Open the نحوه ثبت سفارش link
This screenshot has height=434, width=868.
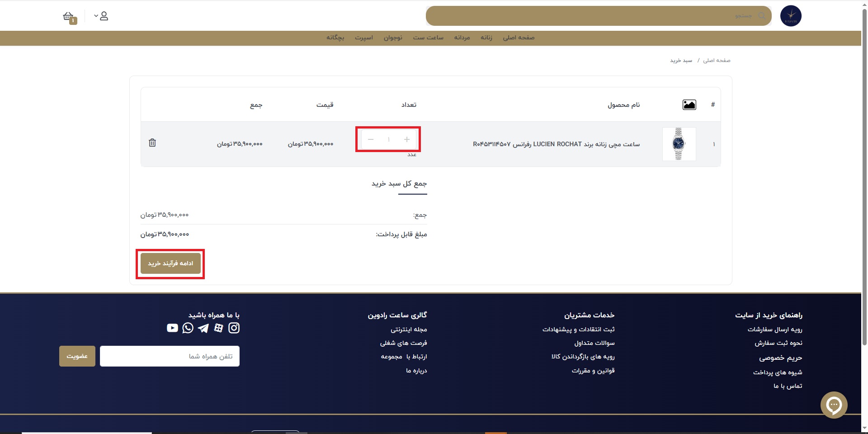point(778,343)
